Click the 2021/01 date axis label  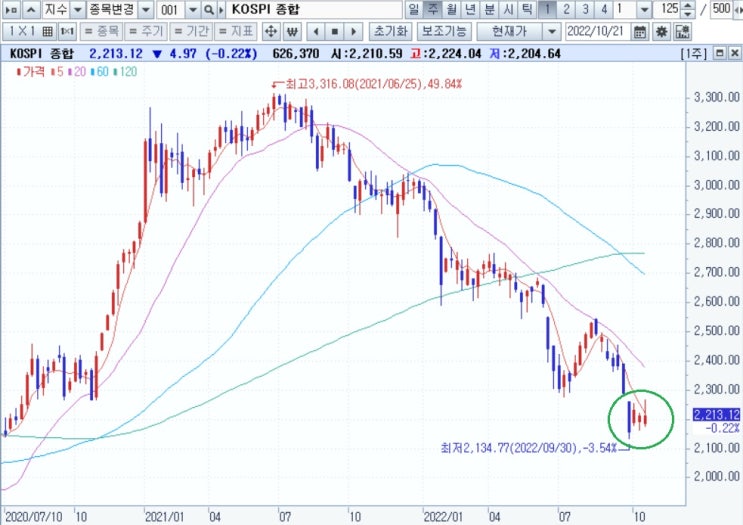(x=164, y=516)
